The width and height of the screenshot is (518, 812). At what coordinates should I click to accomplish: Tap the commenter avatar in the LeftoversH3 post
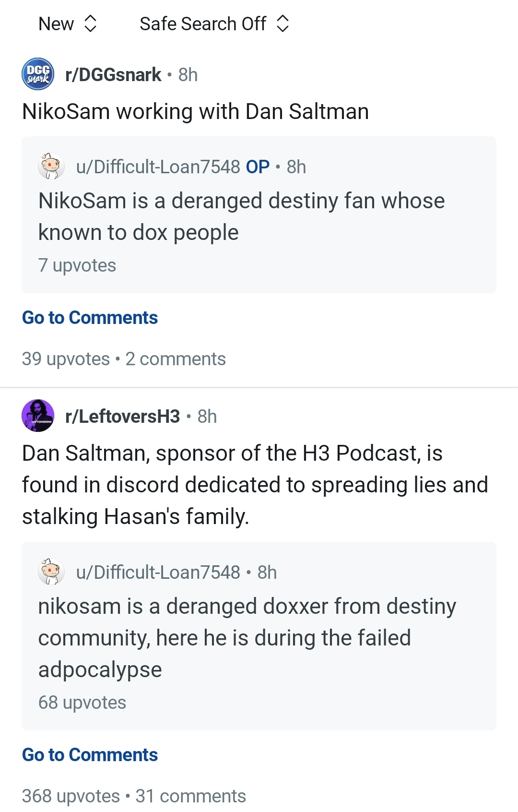pyautogui.click(x=51, y=572)
